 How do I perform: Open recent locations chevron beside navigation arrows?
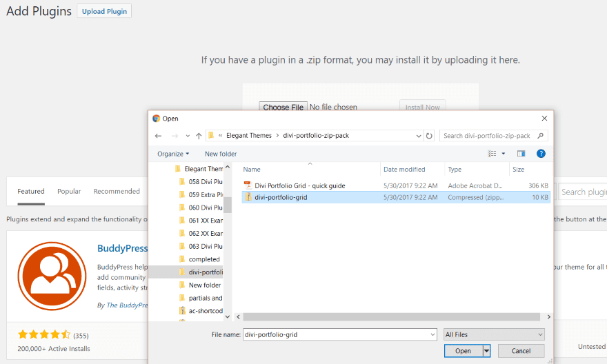pos(188,136)
